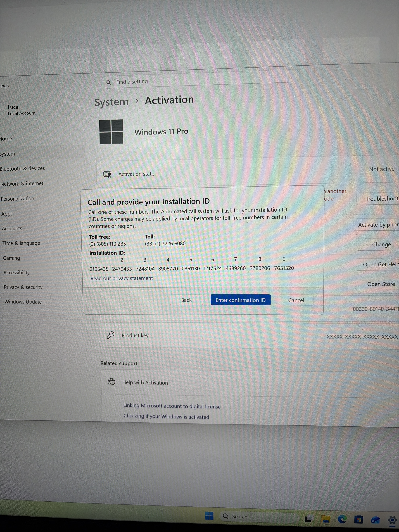
Task: Click installation ID group 8908770
Action: [168, 268]
